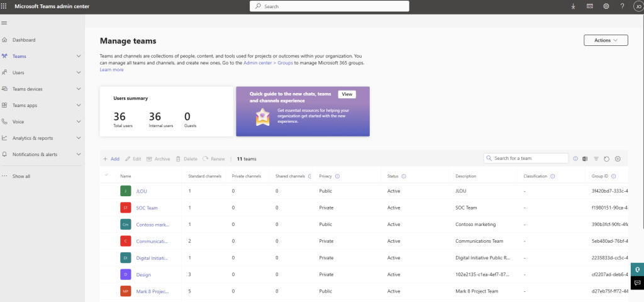This screenshot has height=302, width=644.
Task: Open the JLOU team link
Action: pos(142,191)
